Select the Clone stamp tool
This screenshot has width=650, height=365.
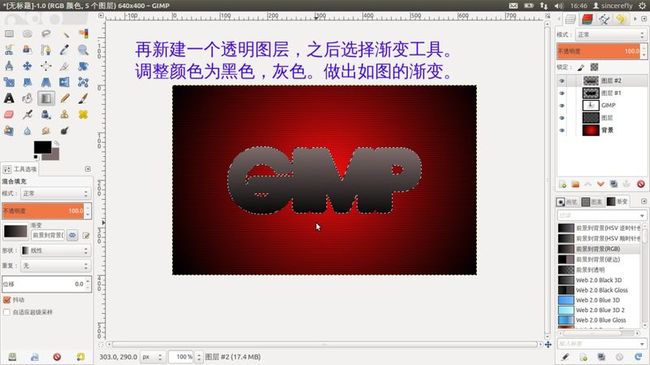tap(65, 114)
